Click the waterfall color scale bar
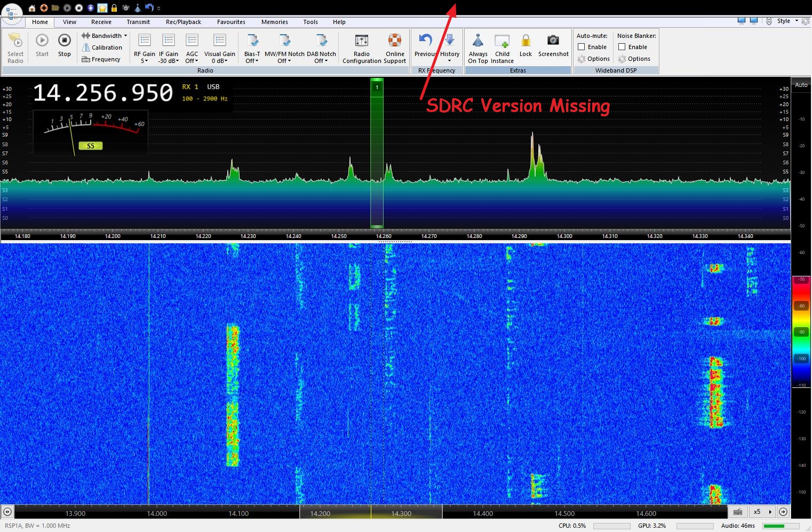Image resolution: width=812 pixels, height=532 pixels. (x=801, y=331)
